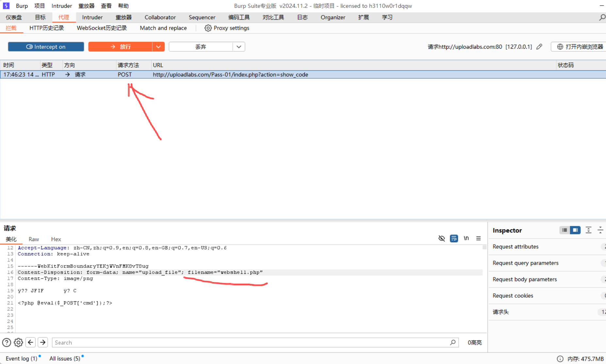Screen dimensions: 606x364
Task: Switch to Collaborator tab
Action: click(x=160, y=17)
